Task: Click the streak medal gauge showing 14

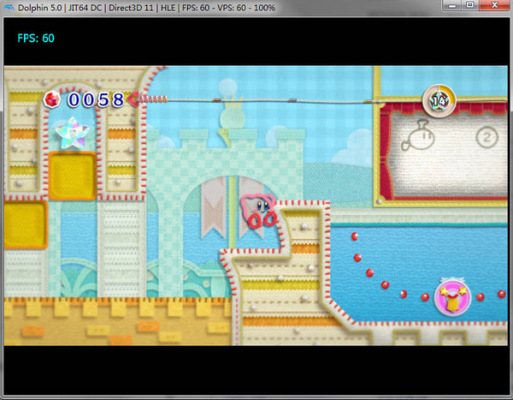Action: point(439,100)
